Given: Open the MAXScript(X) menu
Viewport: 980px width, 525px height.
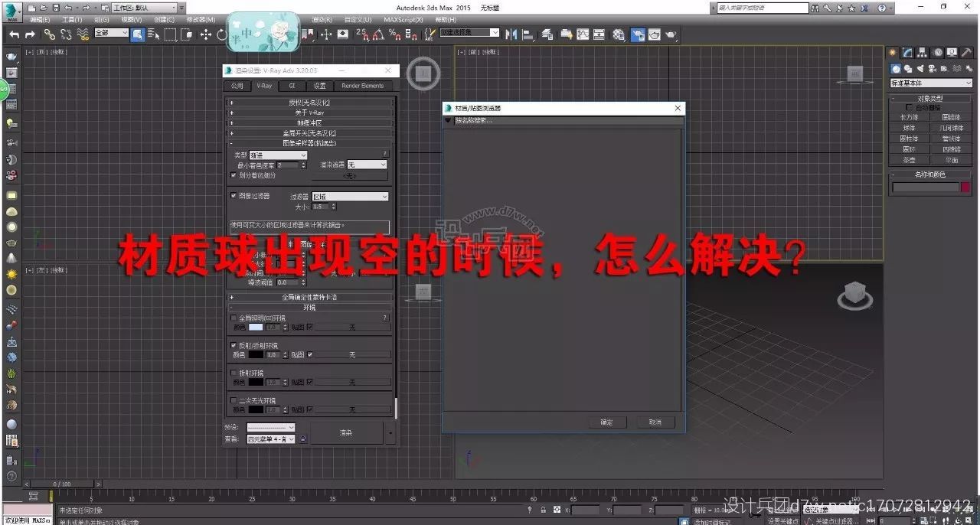Looking at the screenshot, I should (403, 19).
